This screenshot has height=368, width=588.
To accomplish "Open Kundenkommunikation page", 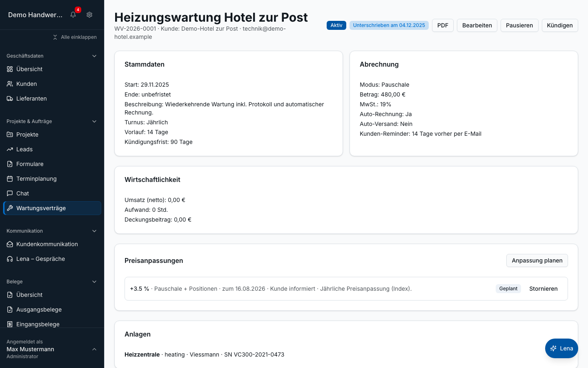I will (52, 244).
